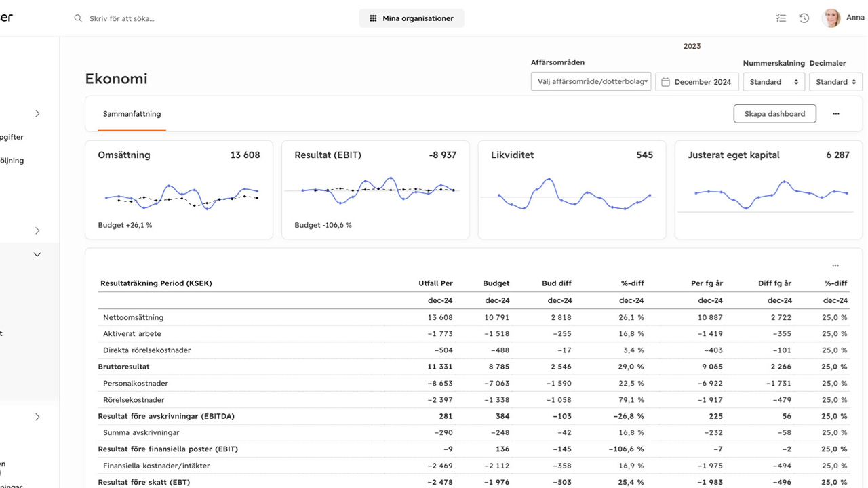Click the calendar icon beside December 2024
Image resolution: width=868 pixels, height=488 pixels.
tap(666, 82)
